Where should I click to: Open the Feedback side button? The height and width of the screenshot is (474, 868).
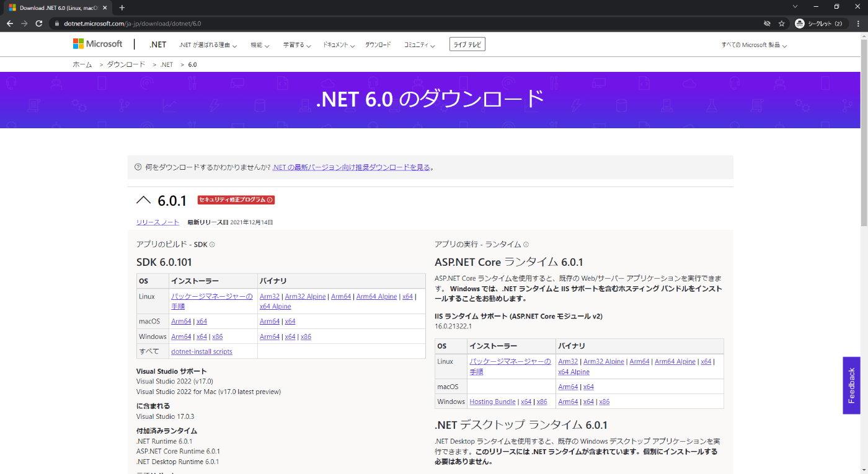[x=851, y=385]
